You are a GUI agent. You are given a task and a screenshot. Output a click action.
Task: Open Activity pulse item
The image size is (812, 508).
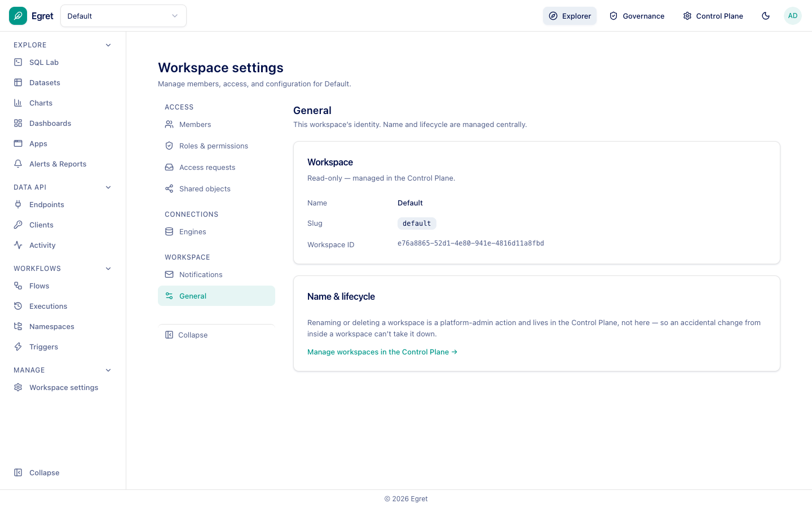(x=63, y=246)
